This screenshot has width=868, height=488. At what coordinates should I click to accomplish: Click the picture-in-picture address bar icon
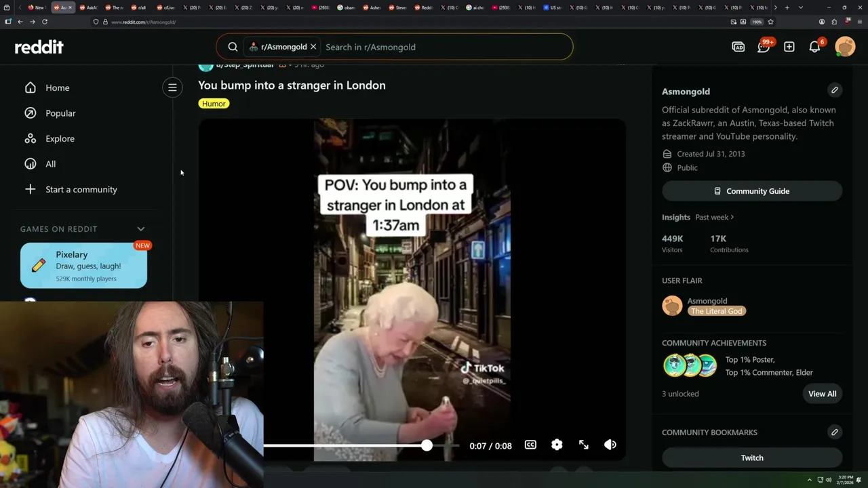(733, 22)
